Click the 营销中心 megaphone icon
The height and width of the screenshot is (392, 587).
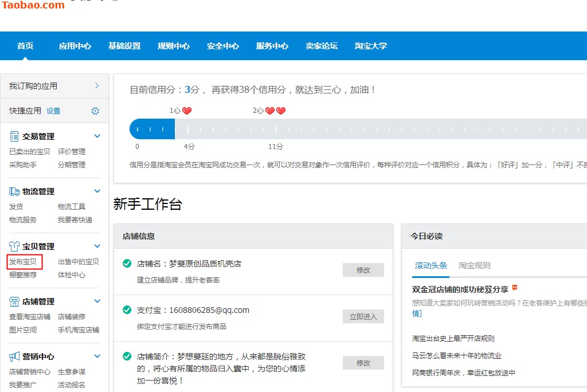14,356
